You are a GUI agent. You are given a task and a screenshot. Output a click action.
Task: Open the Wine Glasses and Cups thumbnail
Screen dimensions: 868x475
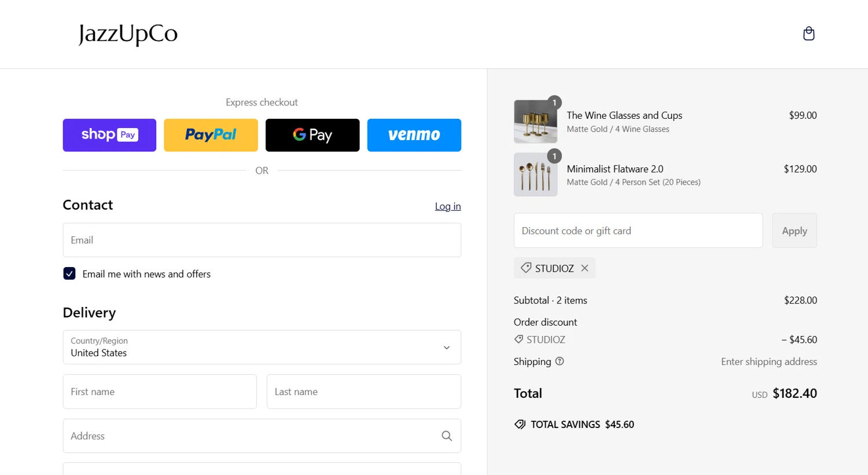point(536,122)
